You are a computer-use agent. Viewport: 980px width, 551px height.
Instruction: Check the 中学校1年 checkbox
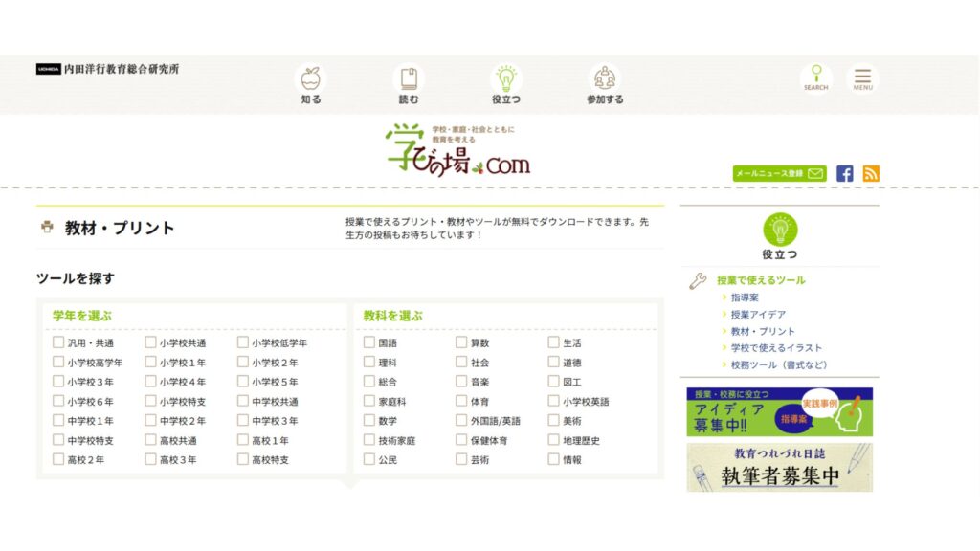(58, 421)
